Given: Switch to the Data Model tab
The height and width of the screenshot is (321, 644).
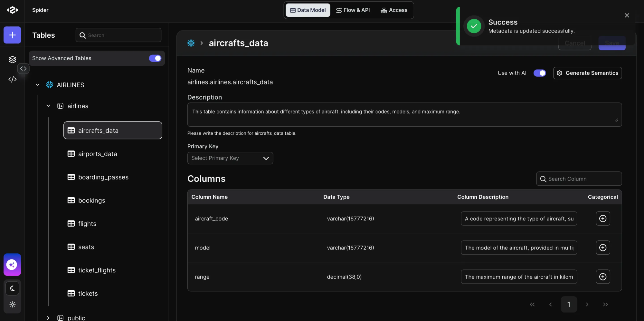Looking at the screenshot, I should click(308, 10).
